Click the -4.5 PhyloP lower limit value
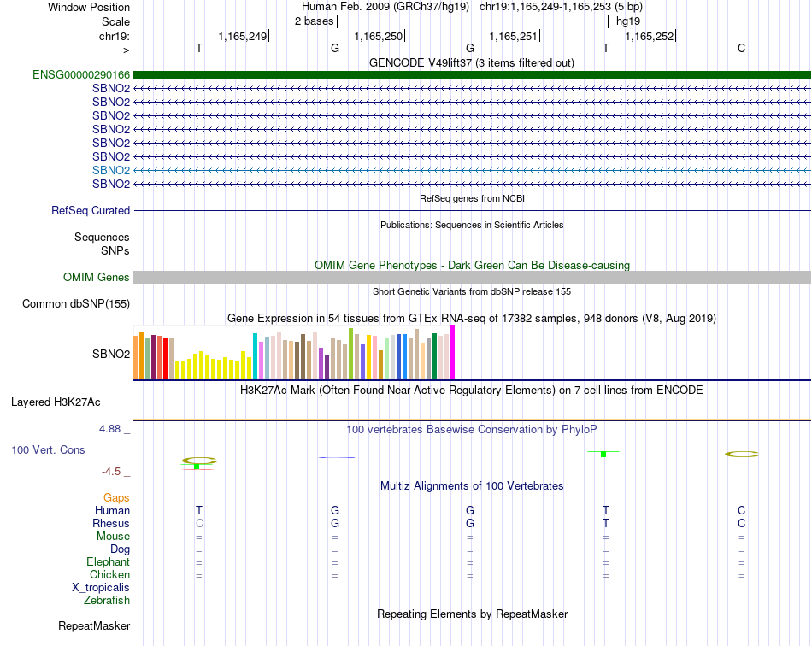The image size is (812, 646). click(x=111, y=472)
